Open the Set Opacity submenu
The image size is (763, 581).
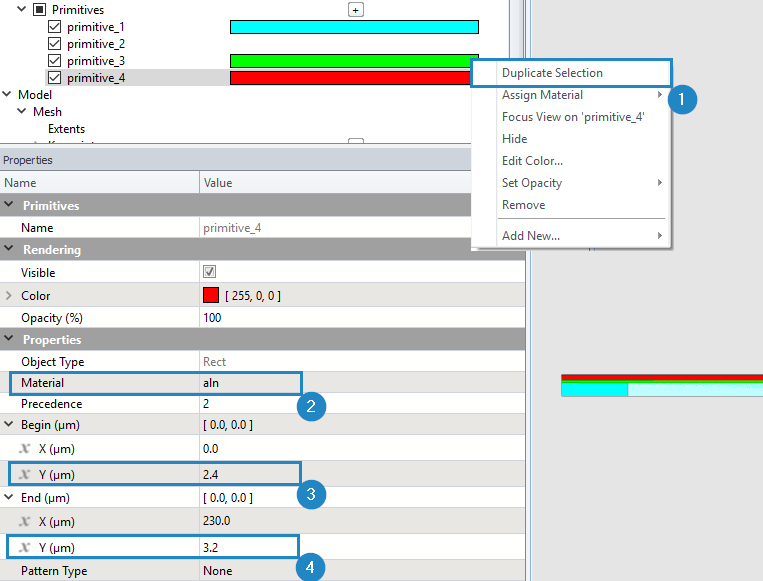pos(571,182)
